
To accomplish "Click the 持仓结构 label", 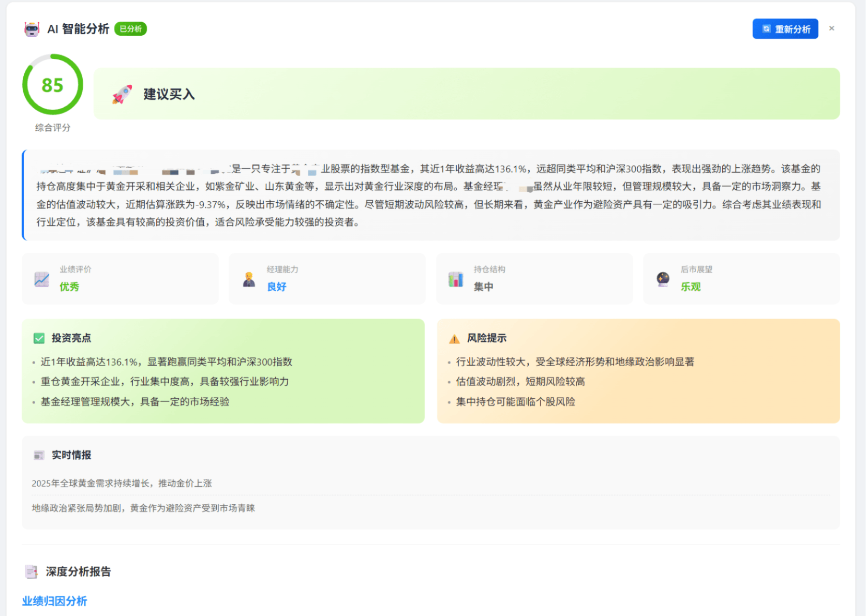I will [x=489, y=269].
